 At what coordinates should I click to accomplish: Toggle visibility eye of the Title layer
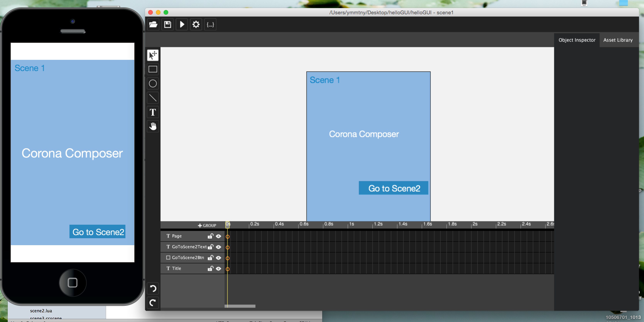(219, 269)
